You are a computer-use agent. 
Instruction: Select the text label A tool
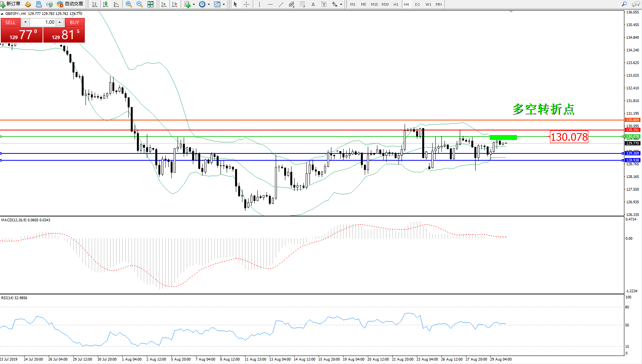[313, 4]
